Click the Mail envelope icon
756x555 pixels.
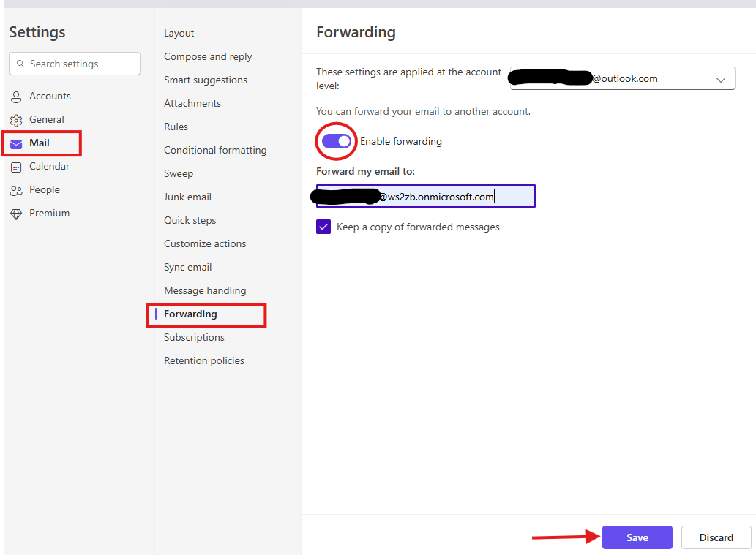click(16, 143)
